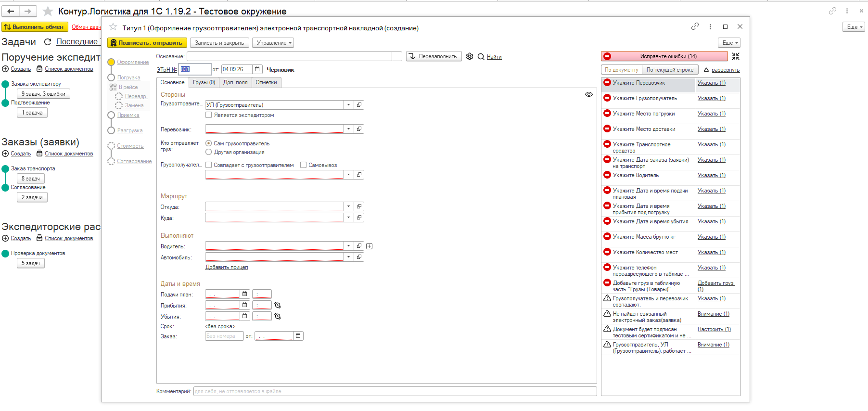The height and width of the screenshot is (411, 868).
Task: Open settings gear next to Перезаполнить
Action: [x=470, y=56]
